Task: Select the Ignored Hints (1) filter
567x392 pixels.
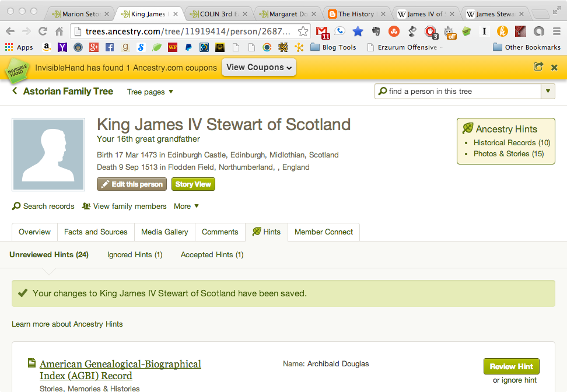Action: [x=135, y=254]
